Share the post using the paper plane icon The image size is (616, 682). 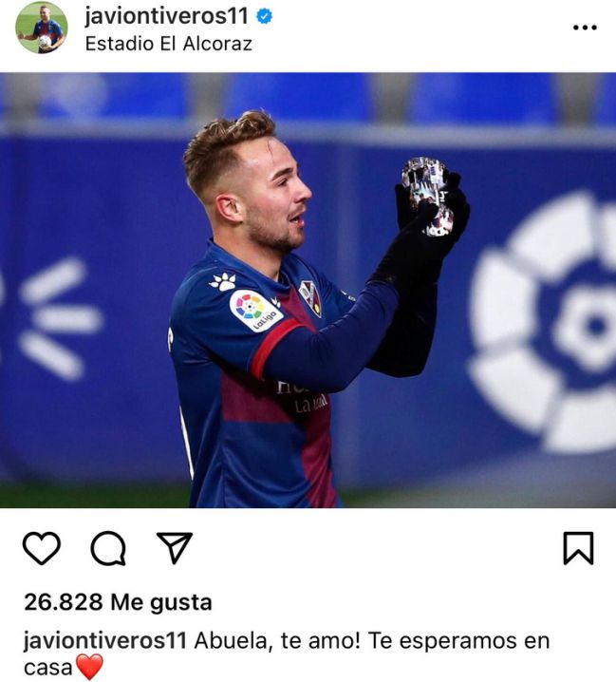[175, 548]
